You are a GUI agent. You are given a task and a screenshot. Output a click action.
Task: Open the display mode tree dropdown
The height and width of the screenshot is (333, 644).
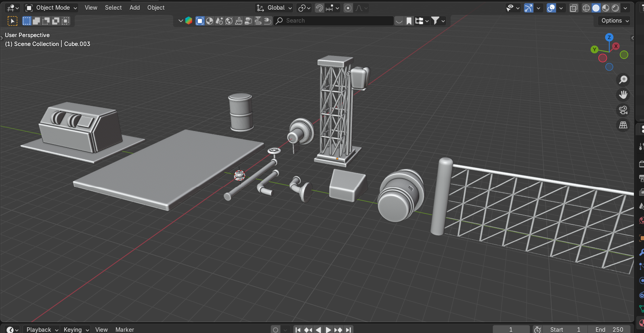pyautogui.click(x=422, y=21)
